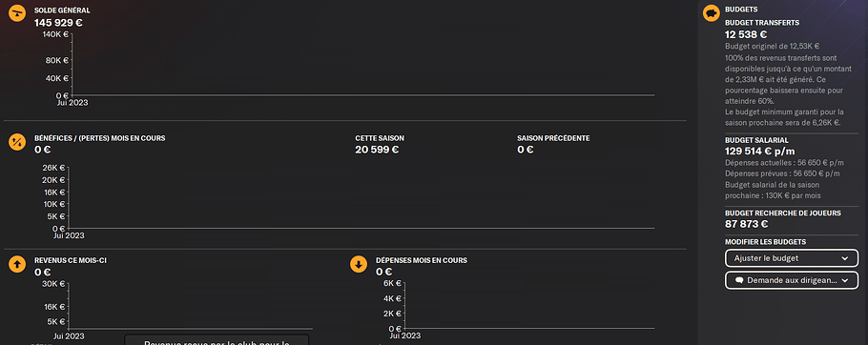Click the Bénéfices/Pertes percentage icon

click(17, 142)
